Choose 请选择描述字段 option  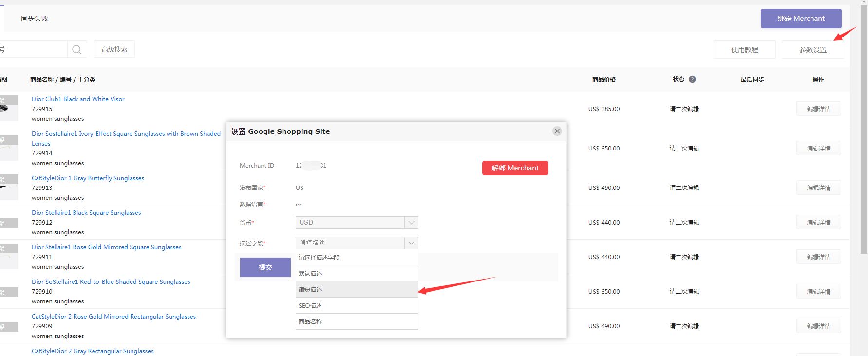coord(357,257)
